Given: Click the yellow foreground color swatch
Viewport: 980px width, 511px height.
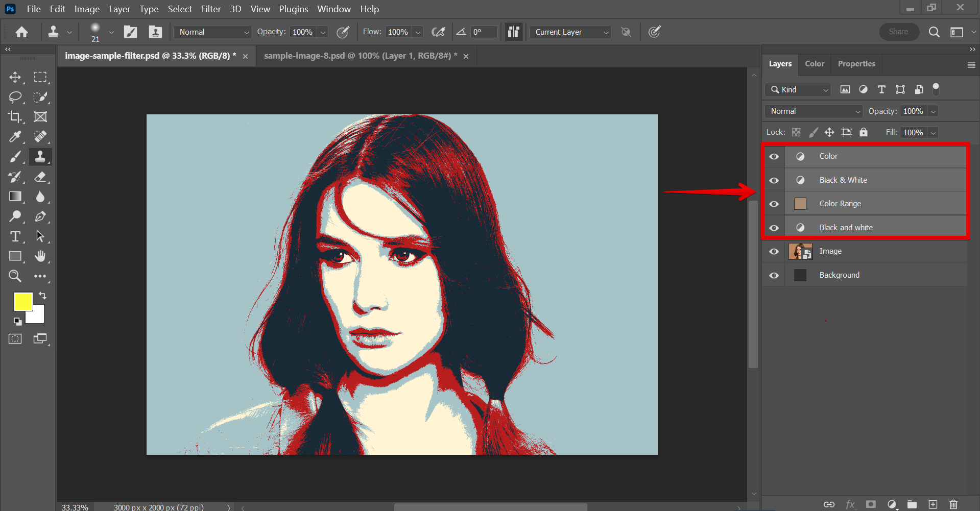Looking at the screenshot, I should [23, 302].
